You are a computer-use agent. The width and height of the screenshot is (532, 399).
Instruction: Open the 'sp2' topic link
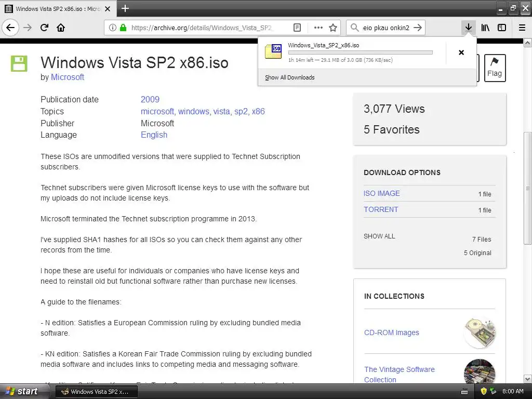coord(242,111)
